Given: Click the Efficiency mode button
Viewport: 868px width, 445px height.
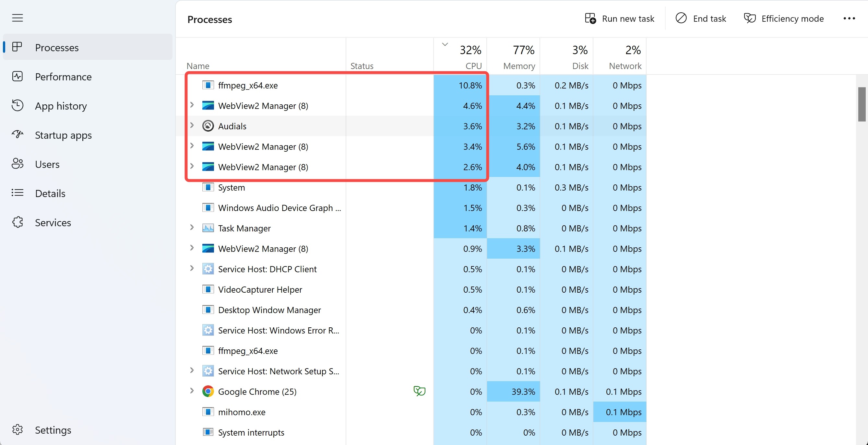Looking at the screenshot, I should pos(784,18).
